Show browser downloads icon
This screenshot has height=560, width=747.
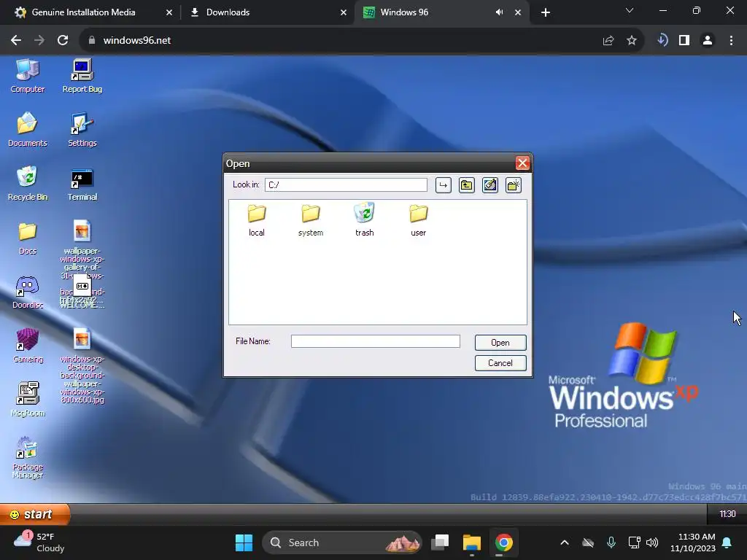pyautogui.click(x=662, y=41)
